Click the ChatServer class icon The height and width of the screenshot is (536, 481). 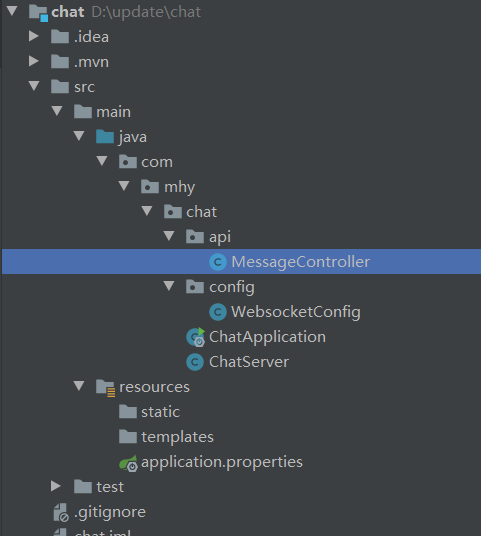(x=195, y=362)
